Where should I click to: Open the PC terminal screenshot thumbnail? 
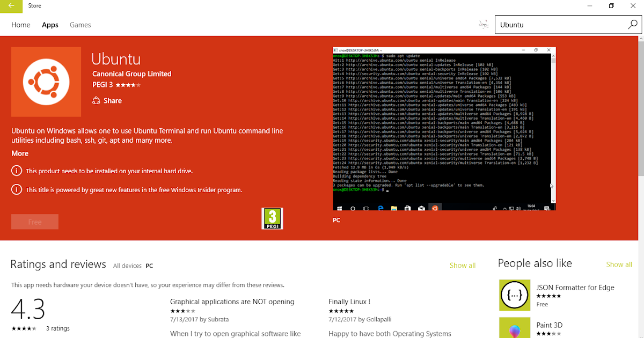point(443,128)
